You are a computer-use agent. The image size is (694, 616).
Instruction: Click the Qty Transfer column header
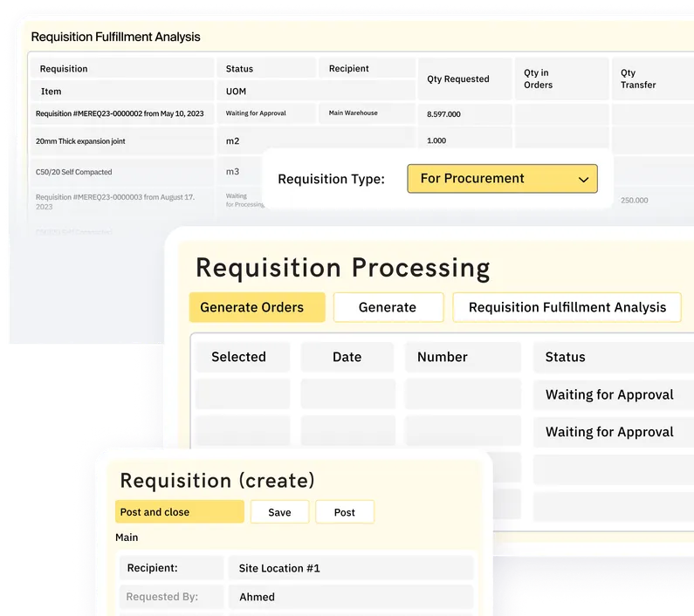pos(653,79)
